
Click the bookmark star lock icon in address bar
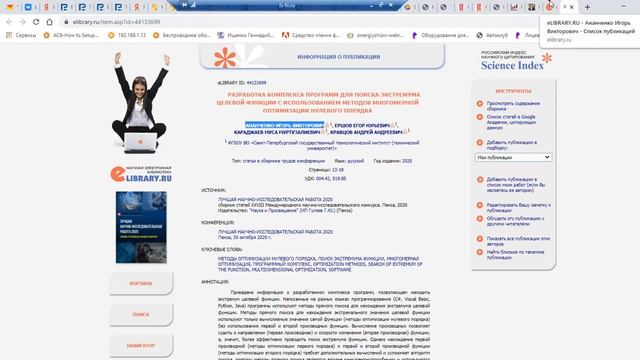pyautogui.click(x=66, y=22)
